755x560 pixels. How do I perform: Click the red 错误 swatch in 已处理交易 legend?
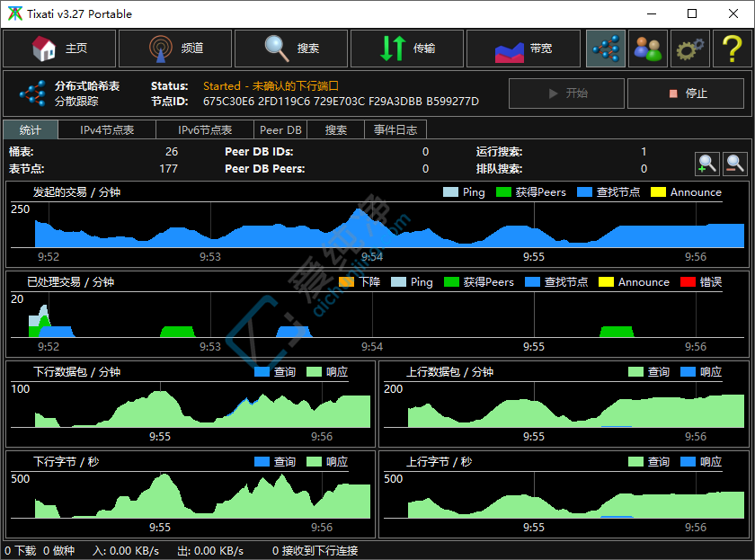click(x=688, y=282)
